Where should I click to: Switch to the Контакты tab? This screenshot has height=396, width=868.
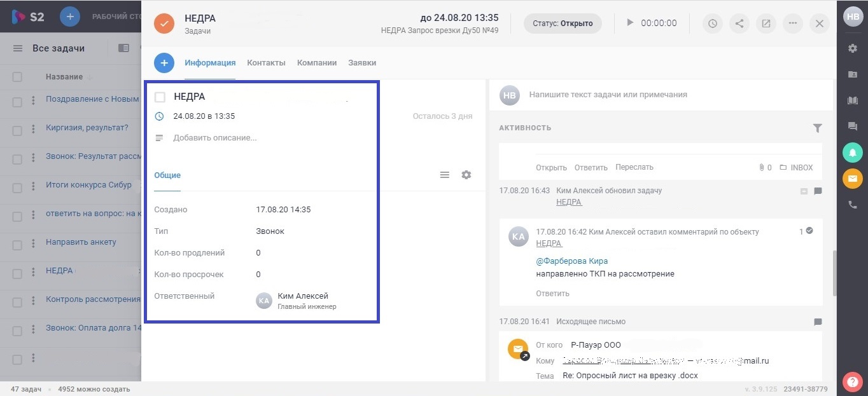pyautogui.click(x=266, y=63)
